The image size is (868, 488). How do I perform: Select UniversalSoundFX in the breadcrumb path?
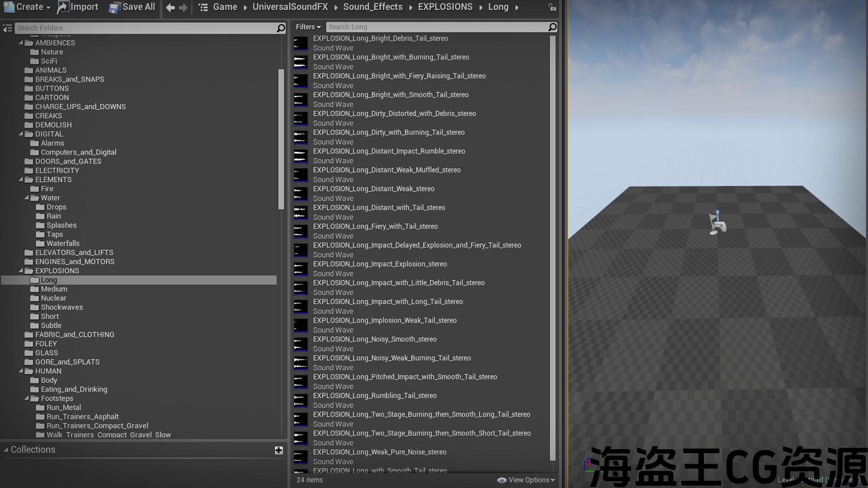(x=290, y=7)
